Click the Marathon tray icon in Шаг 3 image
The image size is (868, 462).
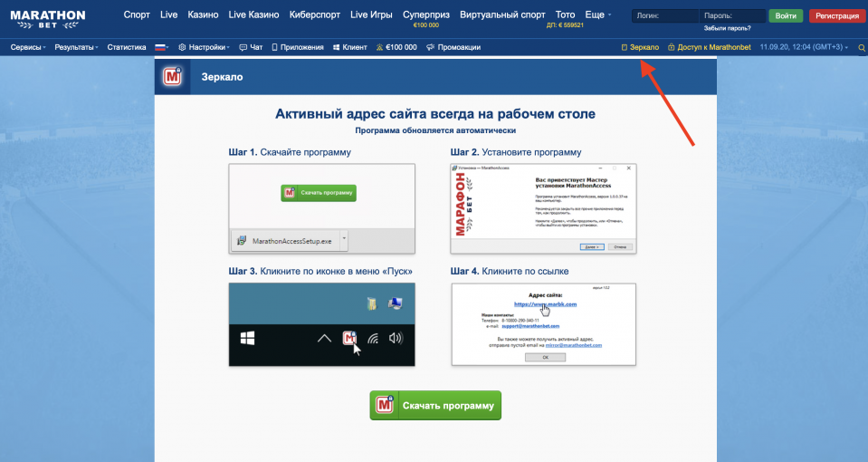[349, 337]
